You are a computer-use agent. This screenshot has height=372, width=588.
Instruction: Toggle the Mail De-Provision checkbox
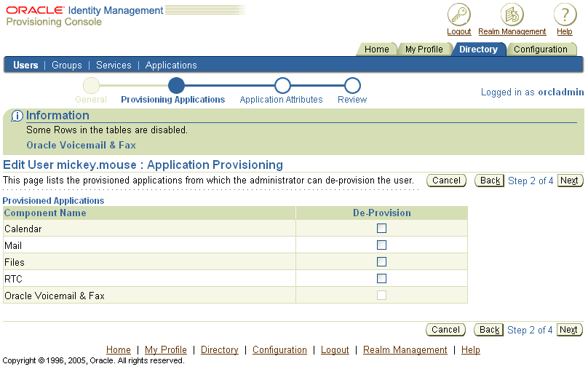[381, 245]
